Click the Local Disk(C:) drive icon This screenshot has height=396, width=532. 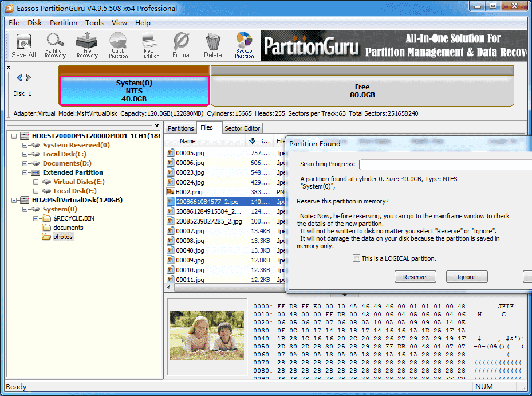(x=36, y=154)
